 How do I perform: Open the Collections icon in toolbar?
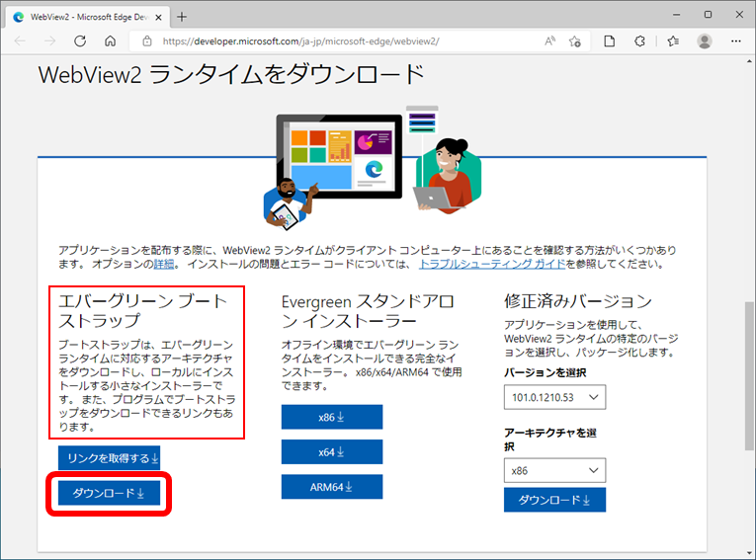pos(610,41)
